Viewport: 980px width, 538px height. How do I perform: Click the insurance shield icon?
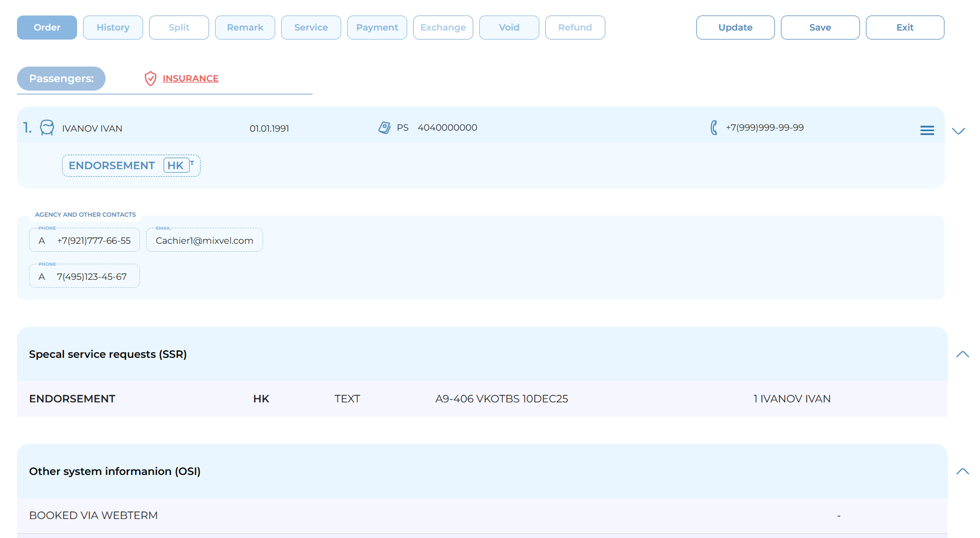150,79
